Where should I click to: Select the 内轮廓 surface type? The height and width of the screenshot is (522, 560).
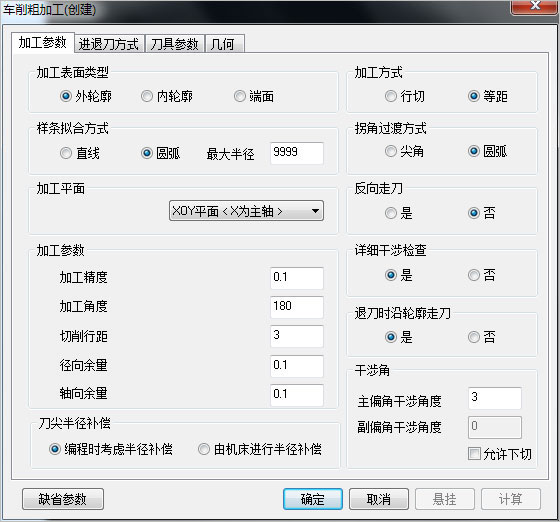[x=166, y=96]
